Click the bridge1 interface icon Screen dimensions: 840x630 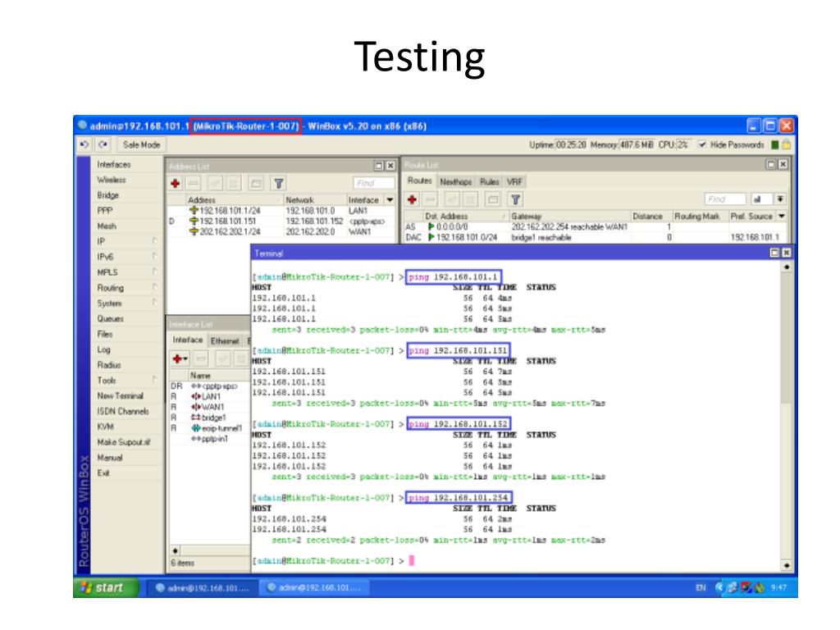[x=196, y=418]
